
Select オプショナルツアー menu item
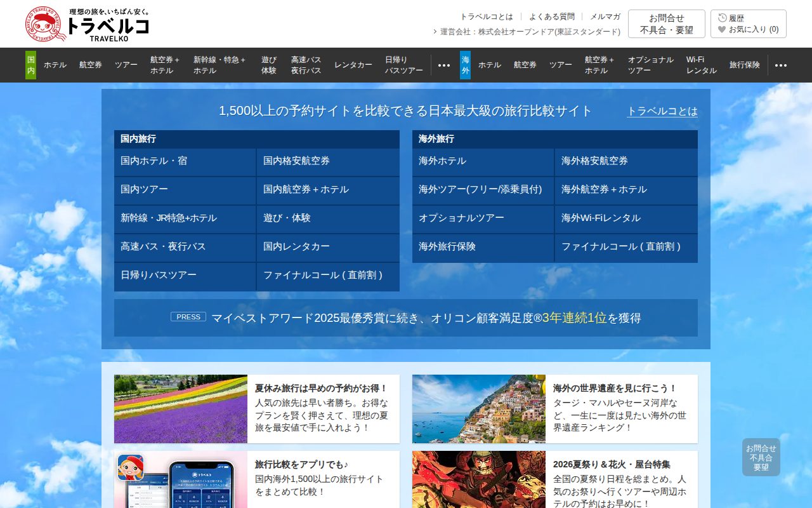tap(651, 65)
